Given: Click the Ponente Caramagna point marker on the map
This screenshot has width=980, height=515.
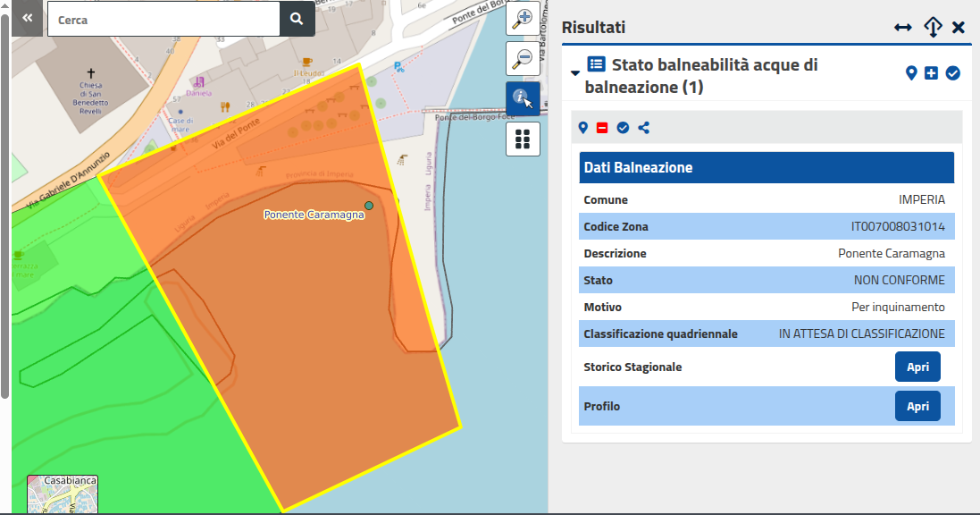Looking at the screenshot, I should coord(369,206).
